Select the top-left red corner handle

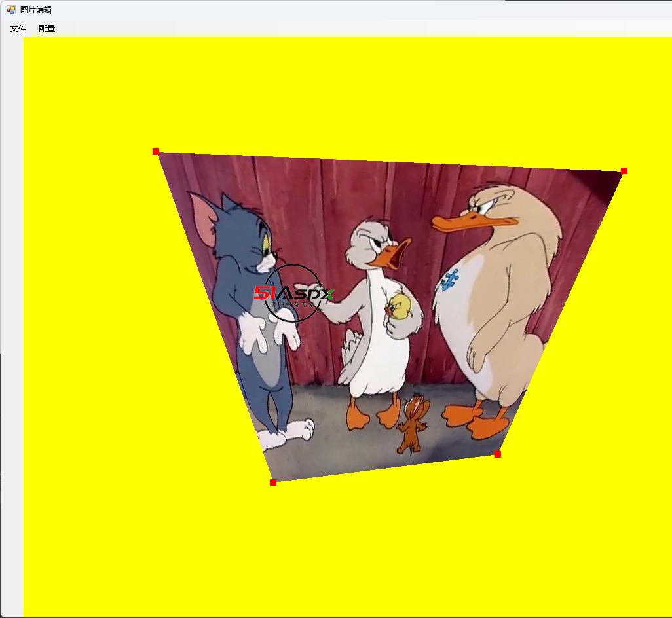[x=156, y=151]
